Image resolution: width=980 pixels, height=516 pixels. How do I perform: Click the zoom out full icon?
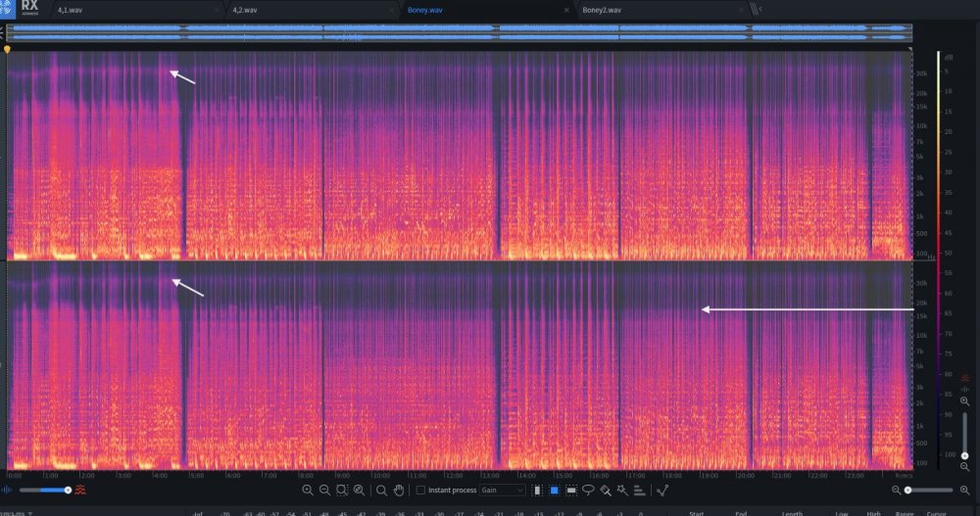tap(359, 491)
